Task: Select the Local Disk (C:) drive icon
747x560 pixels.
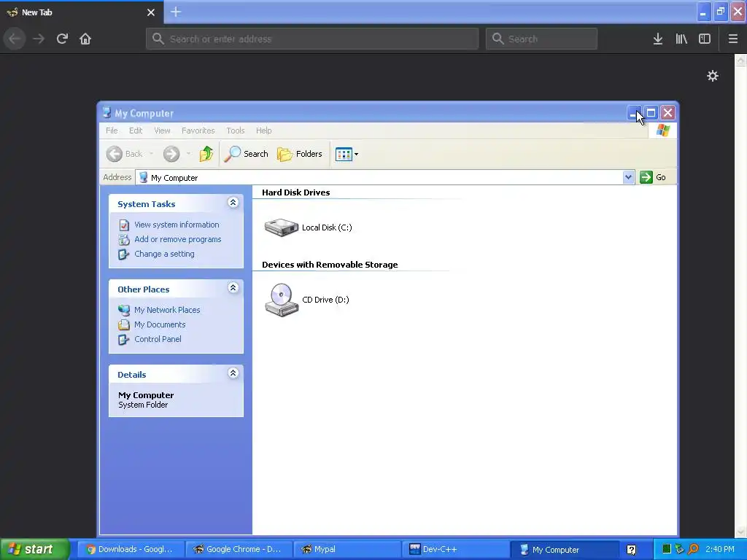Action: [x=282, y=227]
